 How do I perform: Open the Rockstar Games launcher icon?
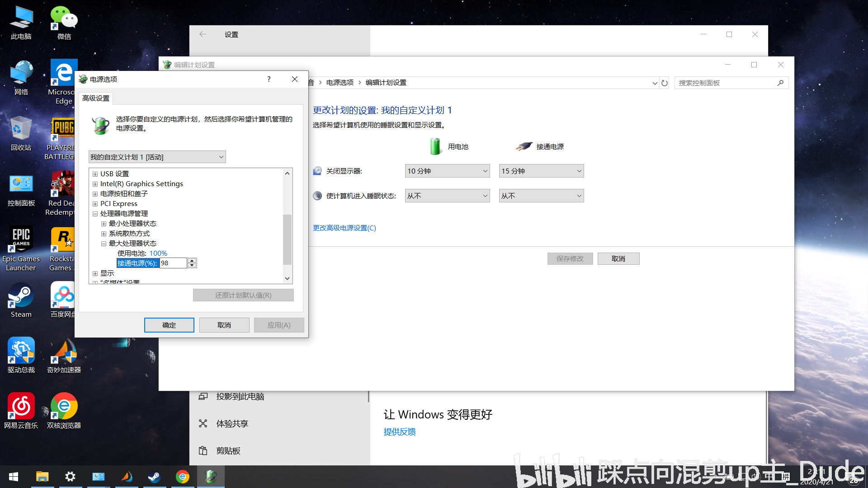(x=62, y=249)
